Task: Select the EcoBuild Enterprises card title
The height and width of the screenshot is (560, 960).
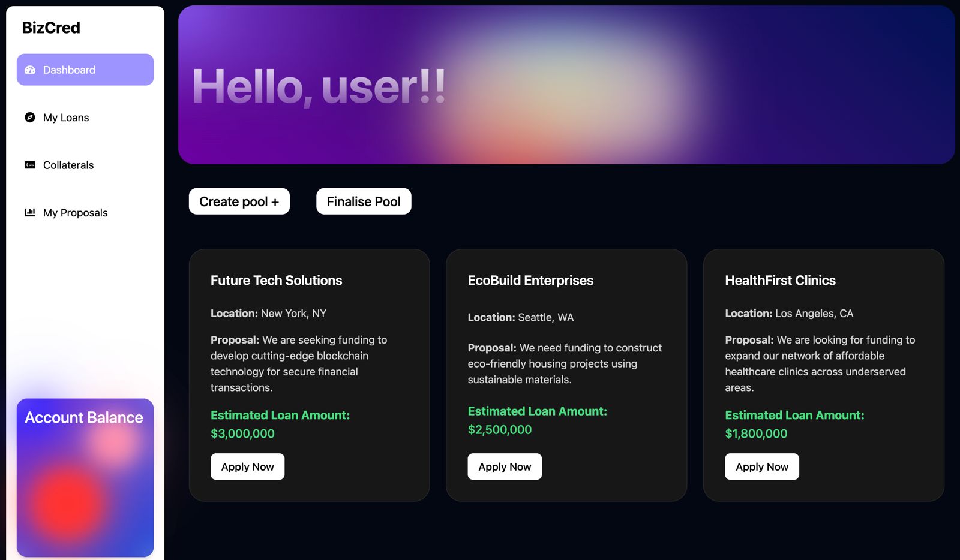Action: [530, 280]
